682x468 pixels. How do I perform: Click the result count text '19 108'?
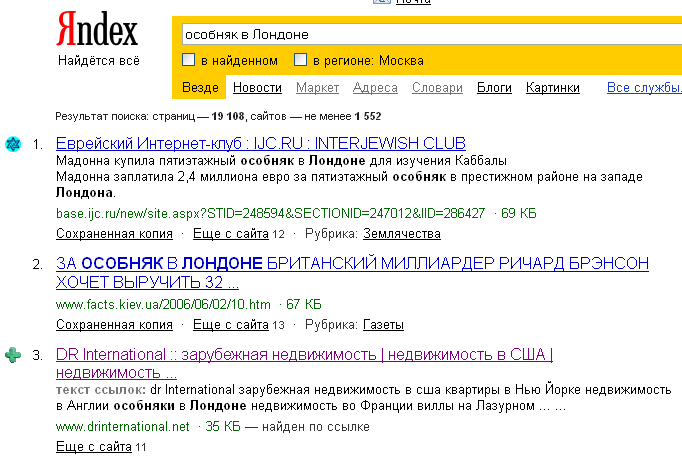pyautogui.click(x=228, y=116)
